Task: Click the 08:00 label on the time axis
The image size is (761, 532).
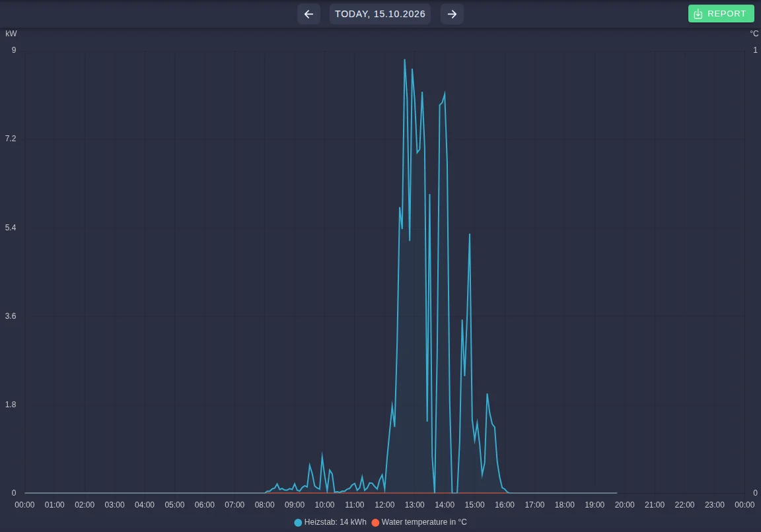Action: 264,505
